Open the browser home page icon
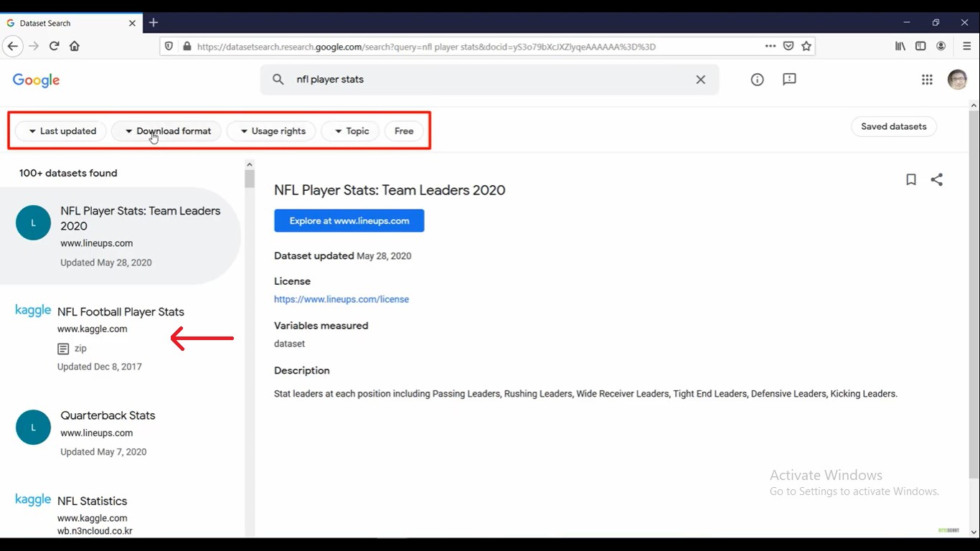 tap(75, 46)
